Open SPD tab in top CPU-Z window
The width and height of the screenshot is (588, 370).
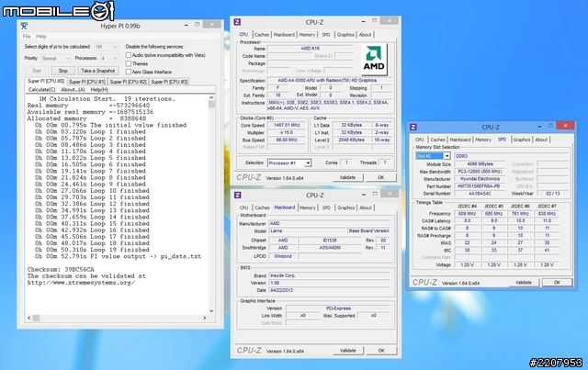pyautogui.click(x=326, y=35)
